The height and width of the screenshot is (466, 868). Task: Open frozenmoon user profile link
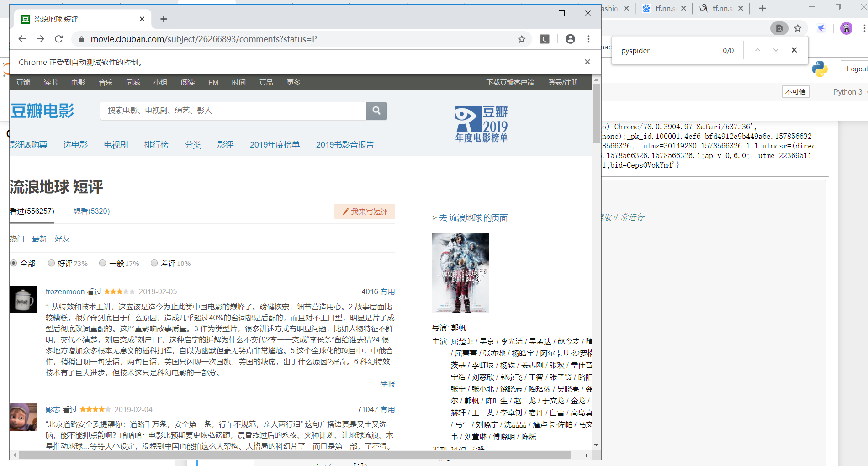pyautogui.click(x=65, y=291)
